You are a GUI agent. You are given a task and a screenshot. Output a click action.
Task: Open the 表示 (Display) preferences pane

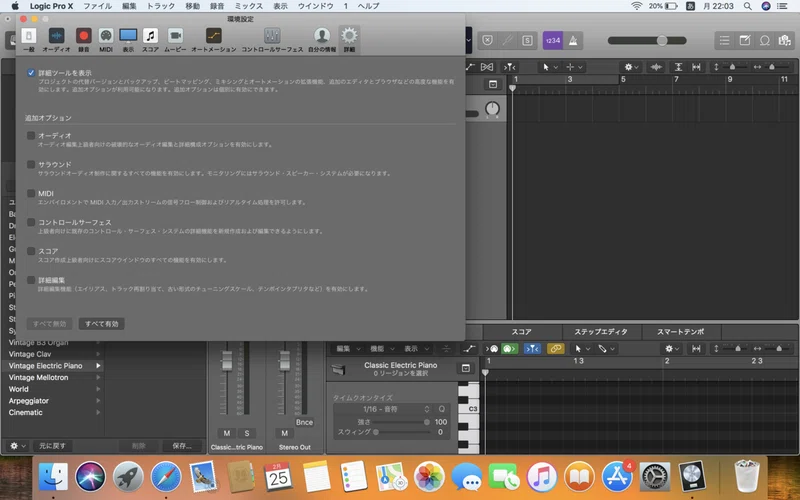tap(128, 40)
